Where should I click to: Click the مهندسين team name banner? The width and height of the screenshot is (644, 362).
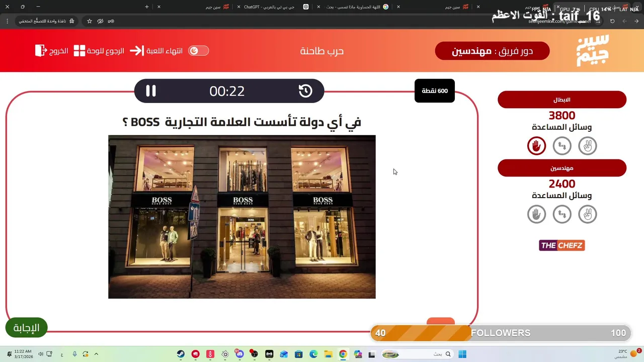click(x=562, y=168)
